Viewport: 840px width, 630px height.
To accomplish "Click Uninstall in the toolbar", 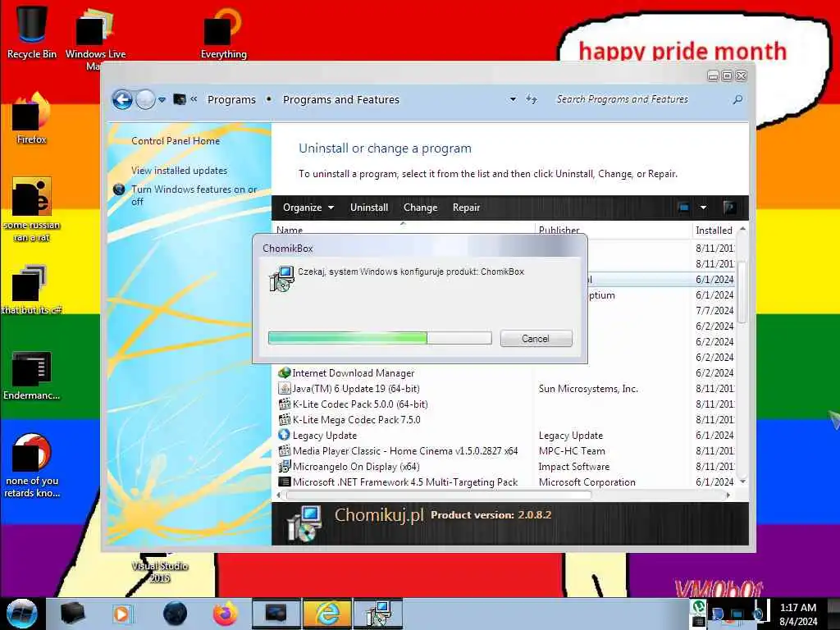I will pos(369,208).
